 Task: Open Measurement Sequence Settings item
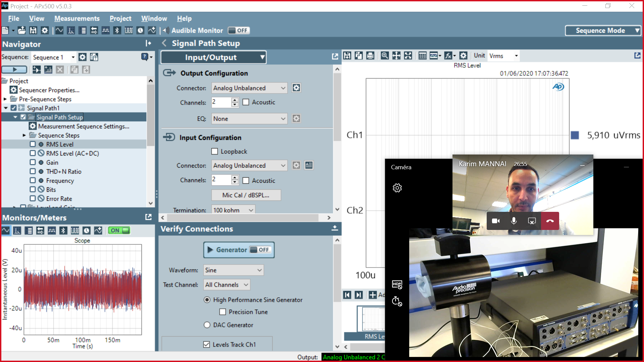click(84, 126)
